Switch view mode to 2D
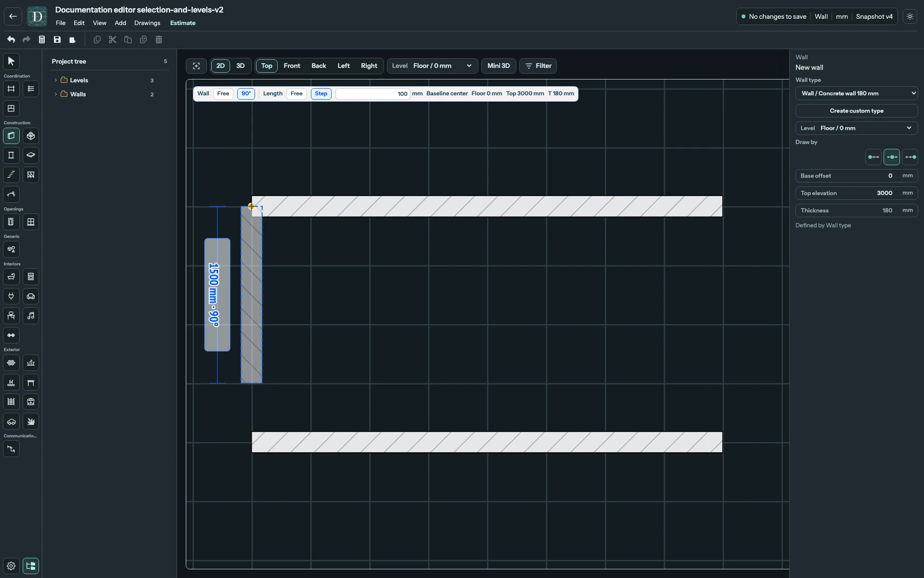This screenshot has width=924, height=578. [x=220, y=66]
